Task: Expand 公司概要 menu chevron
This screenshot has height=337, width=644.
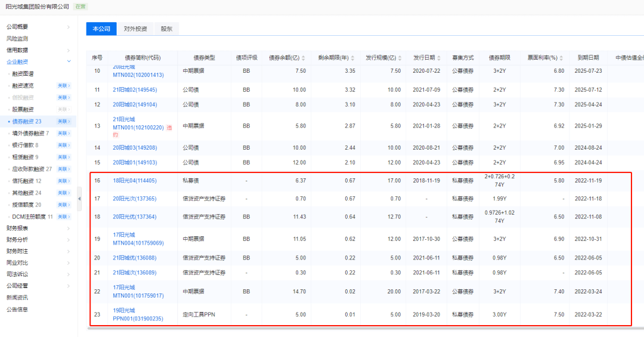Action: pos(69,27)
